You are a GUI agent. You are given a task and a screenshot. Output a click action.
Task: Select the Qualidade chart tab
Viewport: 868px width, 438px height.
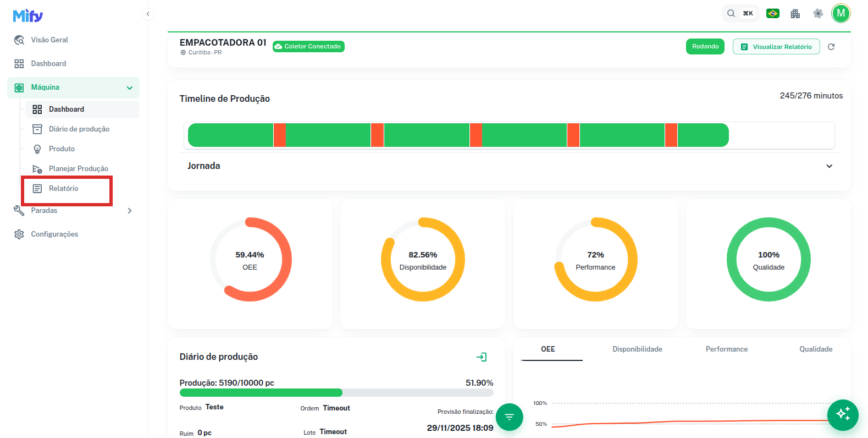pyautogui.click(x=815, y=349)
